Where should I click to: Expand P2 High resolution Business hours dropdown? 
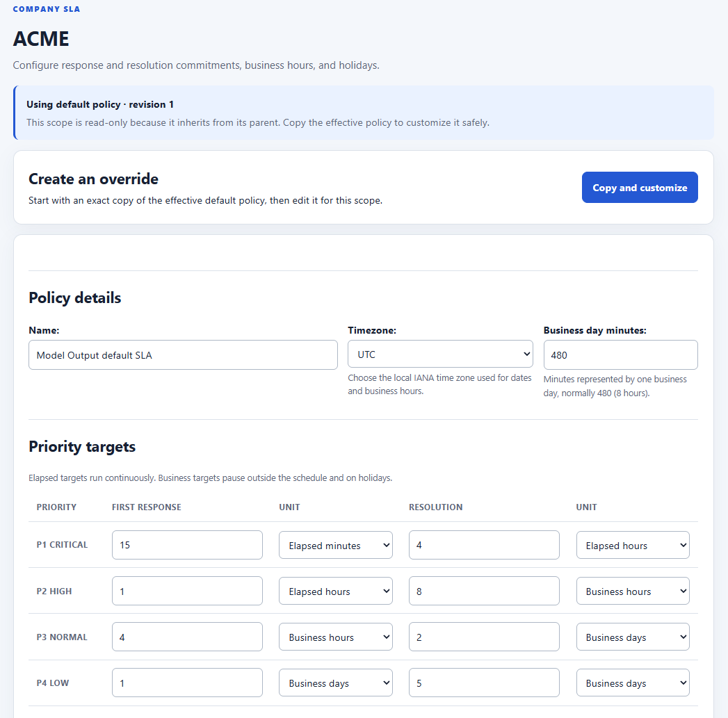pos(632,591)
